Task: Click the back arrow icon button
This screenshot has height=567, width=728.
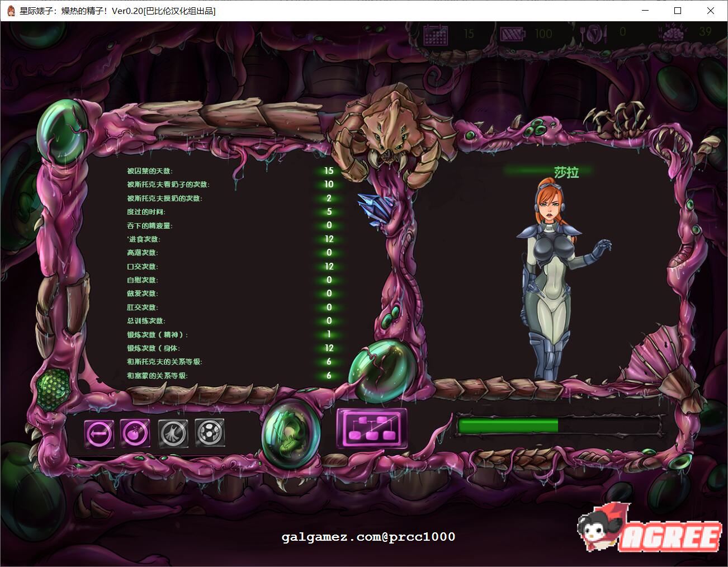Action: pyautogui.click(x=99, y=433)
